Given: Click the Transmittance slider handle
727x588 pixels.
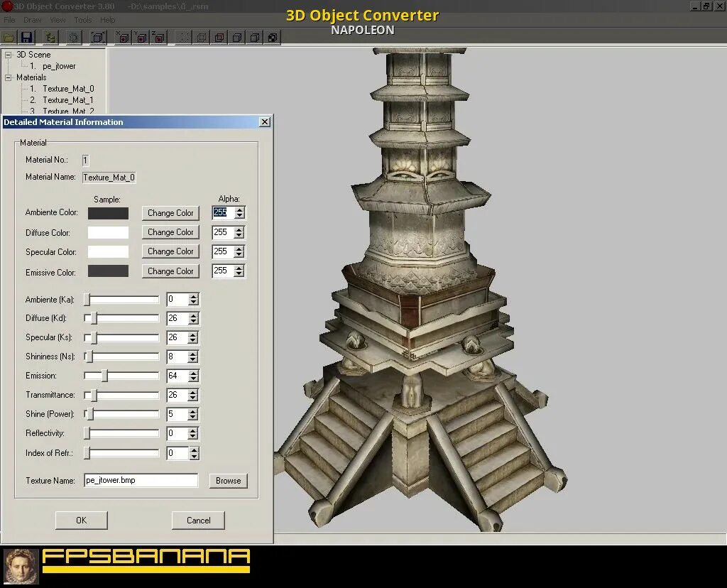Looking at the screenshot, I should (94, 395).
